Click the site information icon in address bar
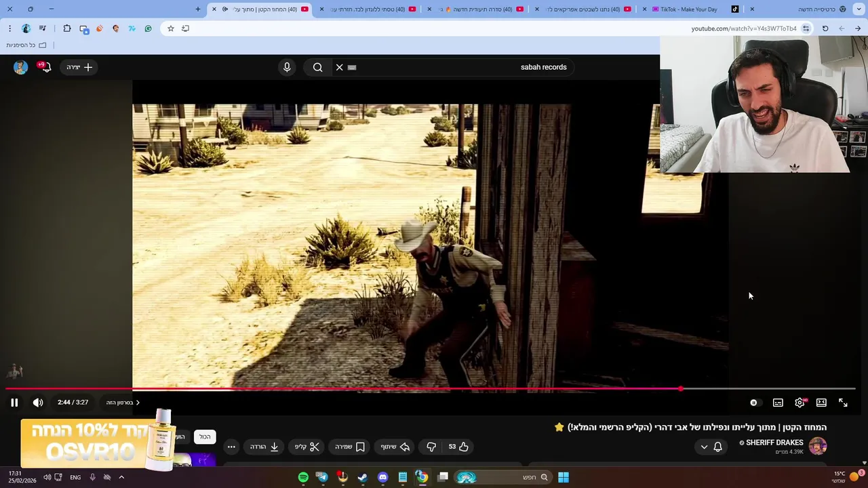The width and height of the screenshot is (868, 488). tap(806, 28)
